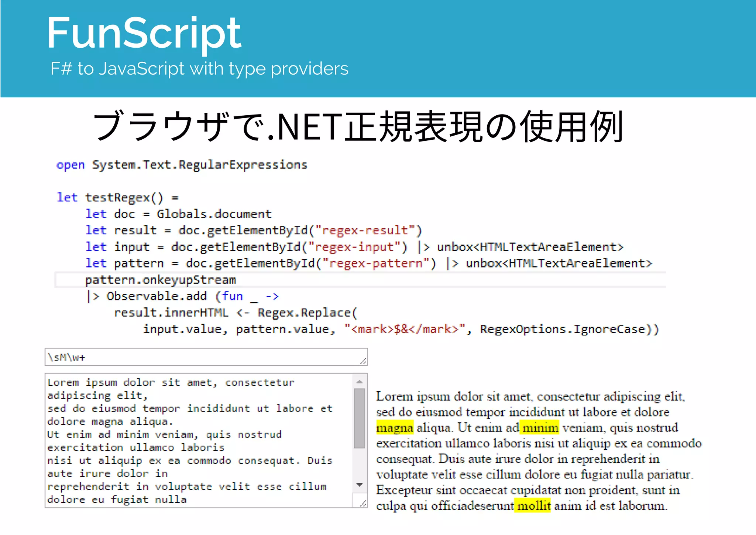756x535 pixels.
Task: Click the highlighted word "minim"
Action: coord(540,428)
